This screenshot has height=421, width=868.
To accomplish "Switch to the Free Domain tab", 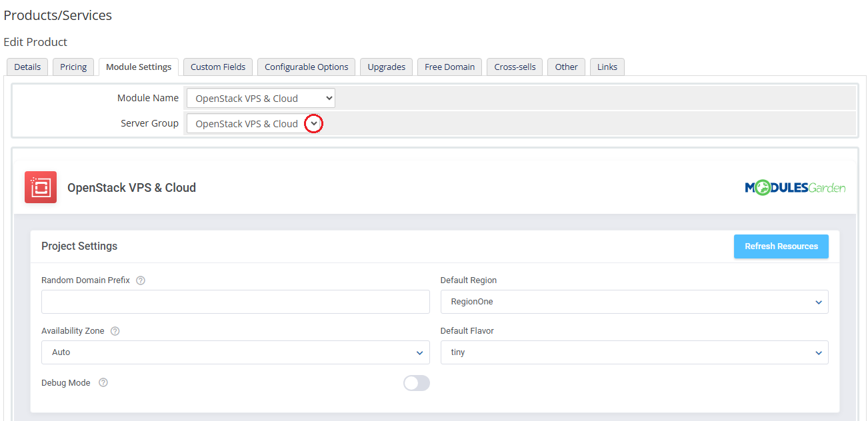I will click(x=449, y=67).
